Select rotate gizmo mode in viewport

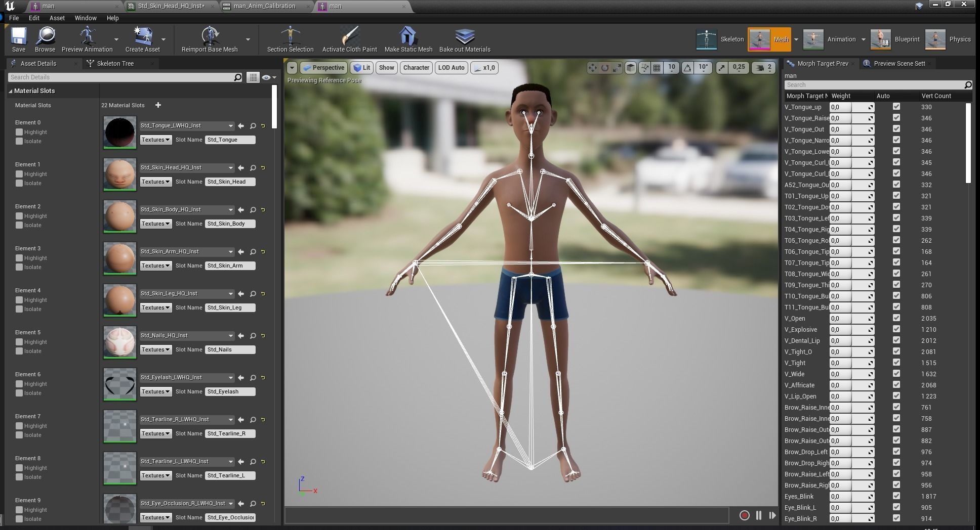coord(605,68)
